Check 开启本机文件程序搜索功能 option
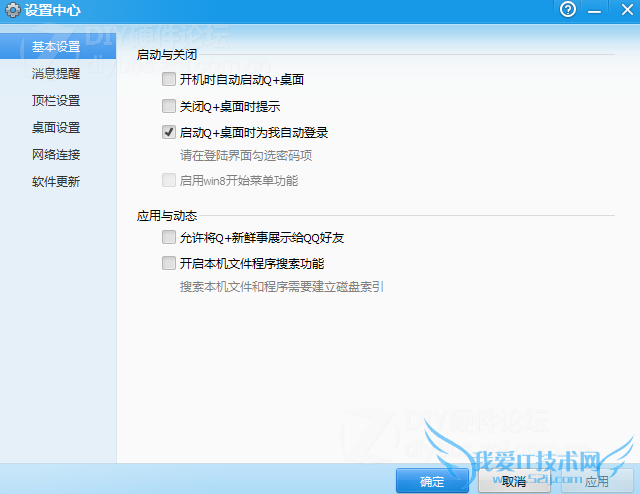Viewport: 640px width, 494px height. [x=169, y=263]
